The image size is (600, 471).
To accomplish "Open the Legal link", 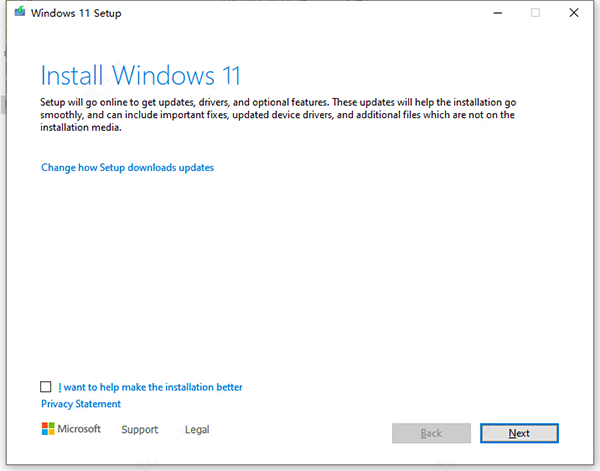I will click(197, 430).
